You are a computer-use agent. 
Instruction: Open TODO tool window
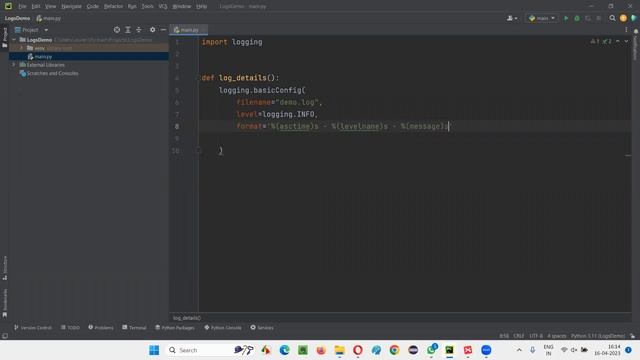tap(70, 327)
